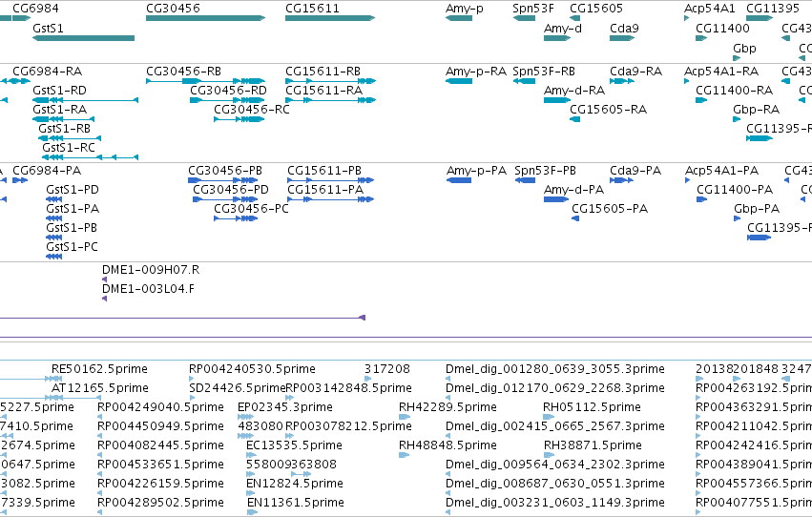Click the CG11400 gene label
Screen dimensions: 812x517
(722, 29)
